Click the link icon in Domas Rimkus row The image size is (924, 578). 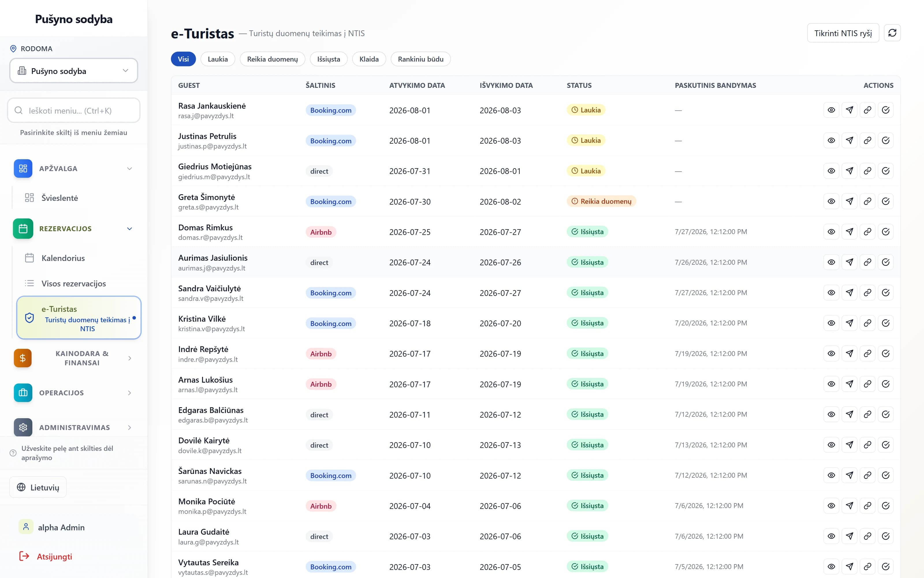pos(867,232)
